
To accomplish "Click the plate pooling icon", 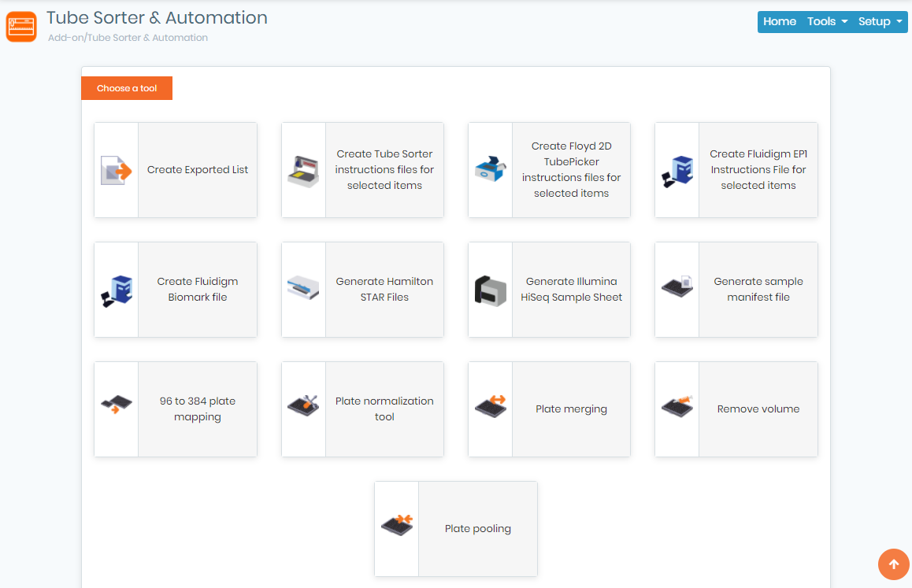I will [x=397, y=525].
